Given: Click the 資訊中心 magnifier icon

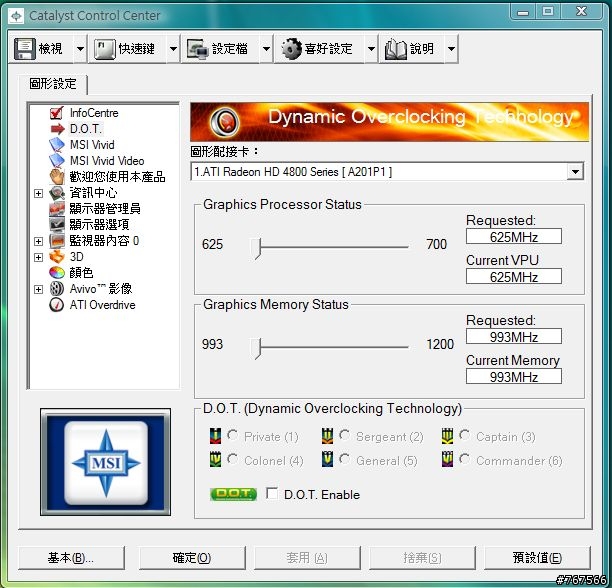Looking at the screenshot, I should (x=57, y=192).
